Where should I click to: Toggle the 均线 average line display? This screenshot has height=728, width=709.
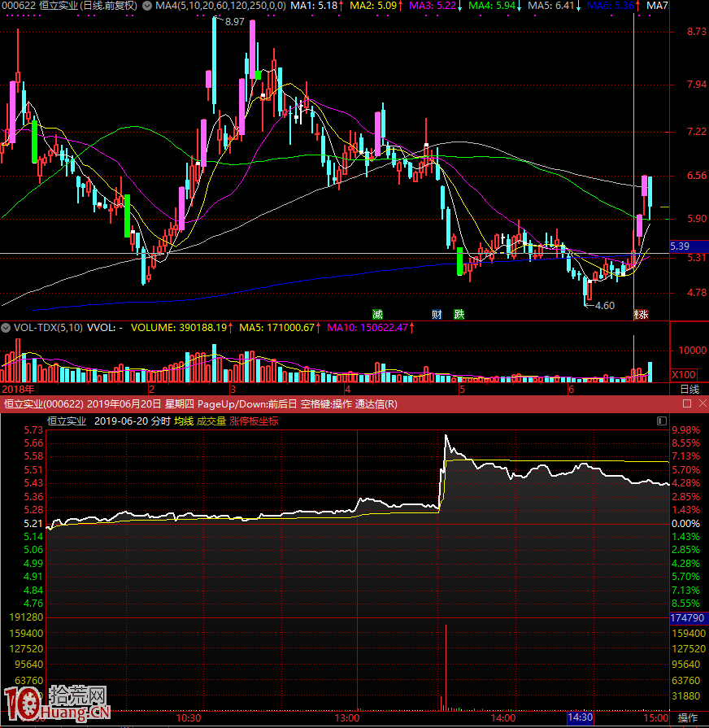[184, 421]
